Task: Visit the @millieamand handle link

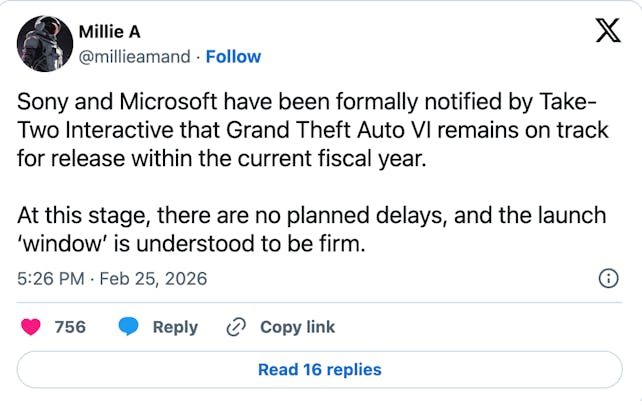Action: (133, 56)
